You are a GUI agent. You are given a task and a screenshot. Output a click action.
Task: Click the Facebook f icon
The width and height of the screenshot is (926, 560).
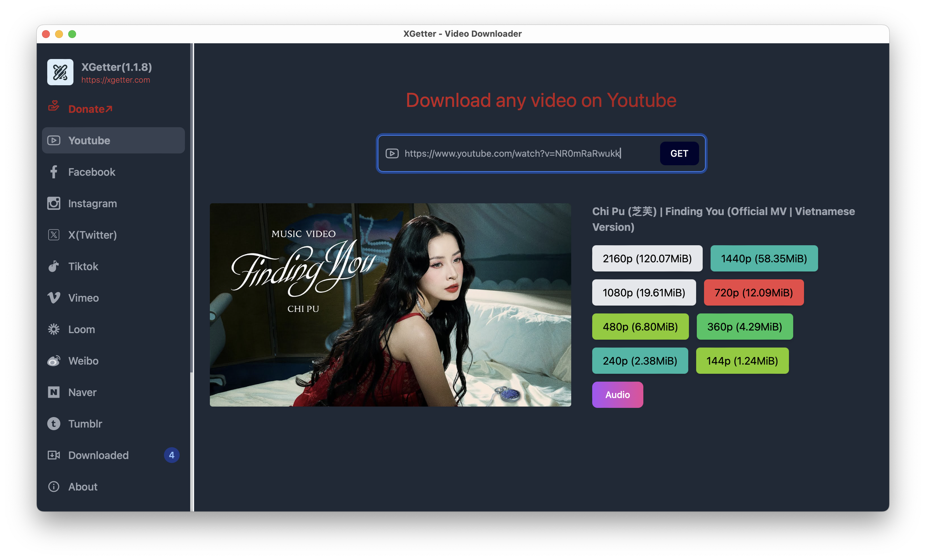[54, 172]
